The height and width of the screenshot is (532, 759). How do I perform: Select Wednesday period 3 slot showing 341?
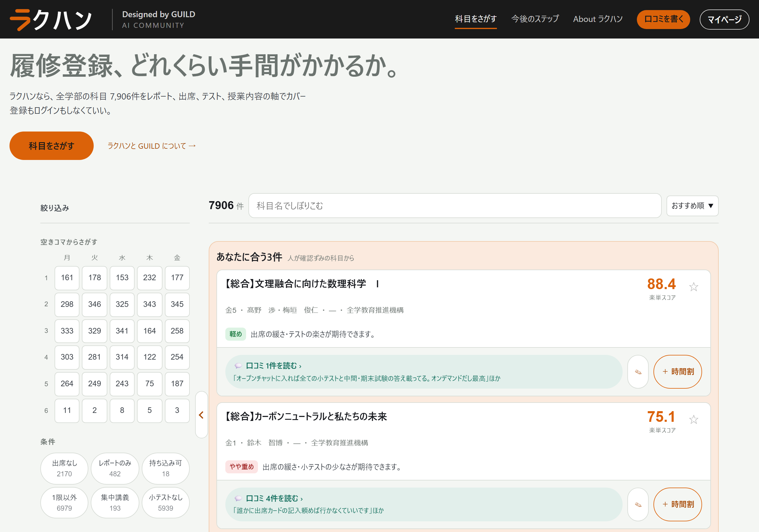pyautogui.click(x=122, y=331)
